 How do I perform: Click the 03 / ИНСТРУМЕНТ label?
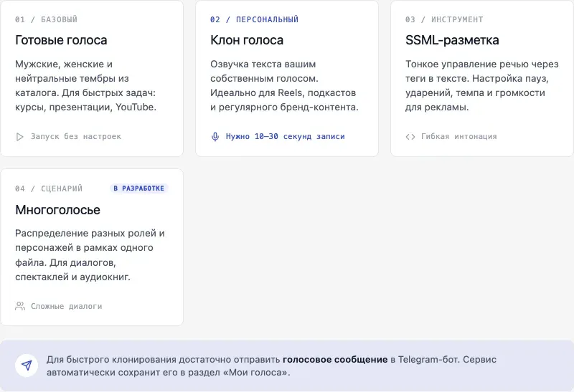(x=444, y=19)
